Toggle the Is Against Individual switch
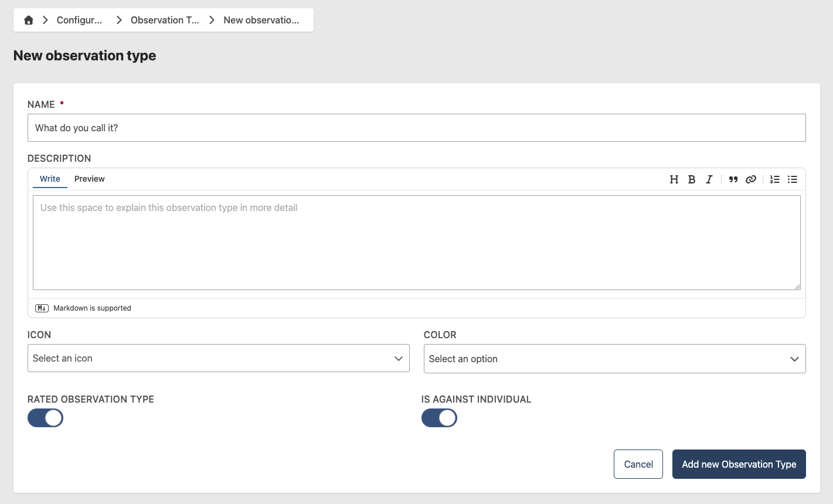 [439, 418]
